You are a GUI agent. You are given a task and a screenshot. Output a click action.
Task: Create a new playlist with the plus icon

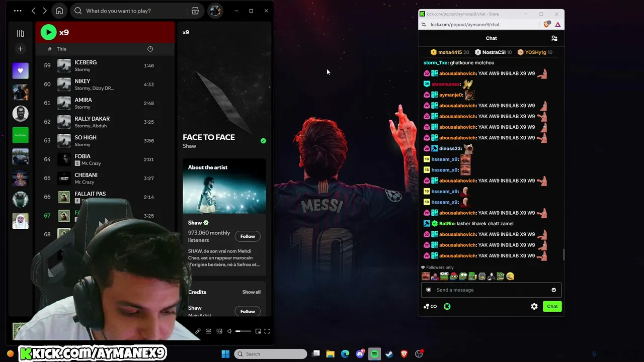pyautogui.click(x=20, y=49)
